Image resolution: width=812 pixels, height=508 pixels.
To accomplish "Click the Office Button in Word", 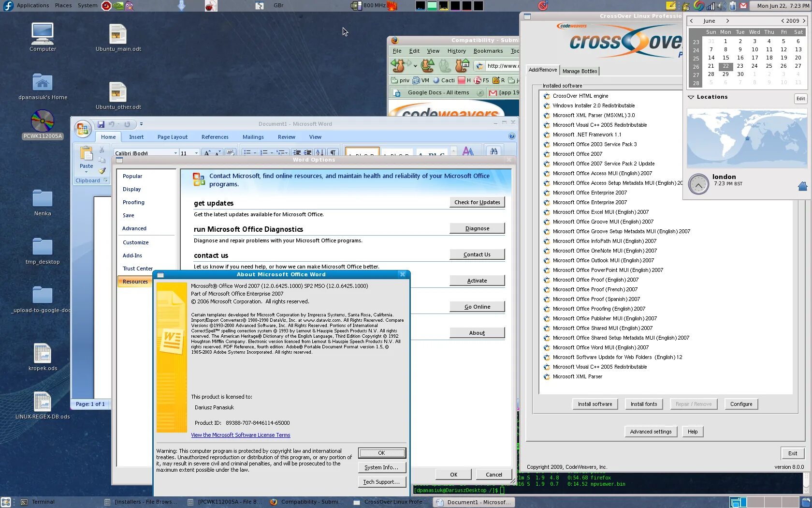I will click(83, 129).
